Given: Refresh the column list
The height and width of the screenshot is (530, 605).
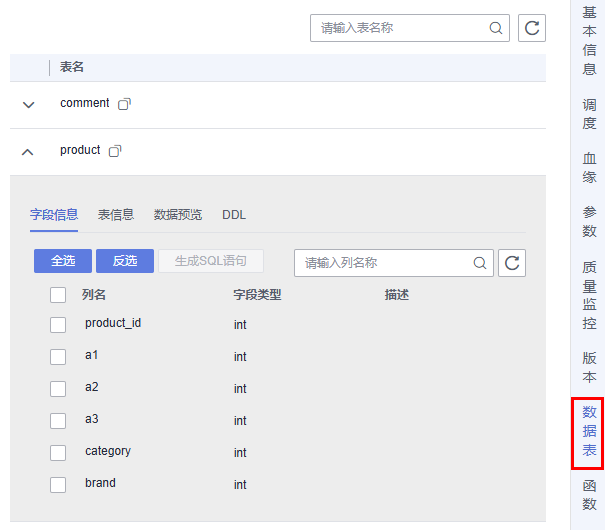Looking at the screenshot, I should (x=512, y=263).
